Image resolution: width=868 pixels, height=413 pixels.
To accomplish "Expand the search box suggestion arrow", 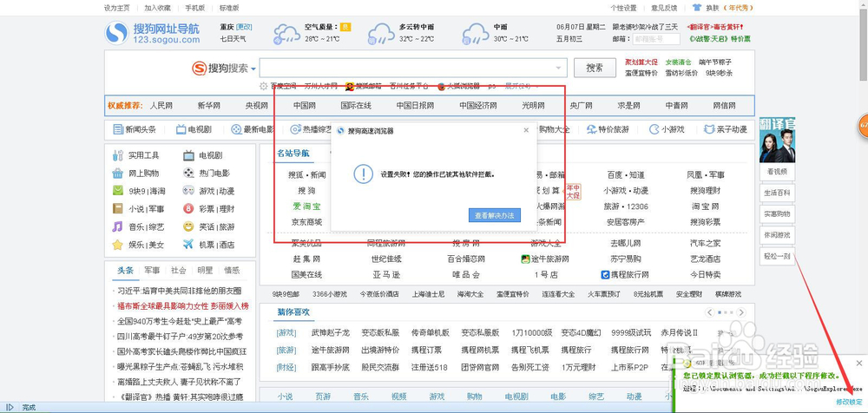I will (x=559, y=69).
